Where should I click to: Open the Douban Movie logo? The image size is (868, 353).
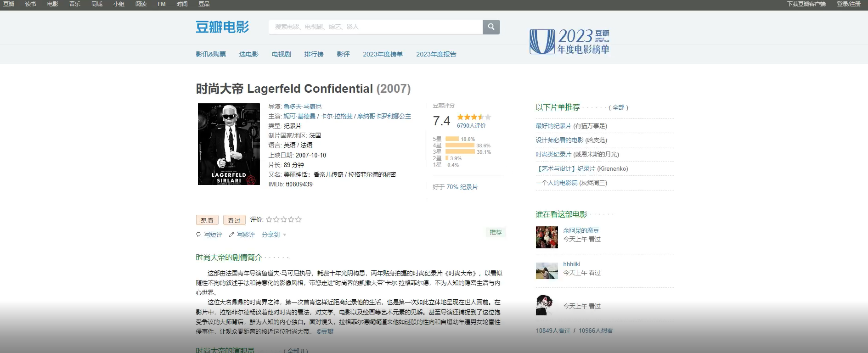[222, 27]
